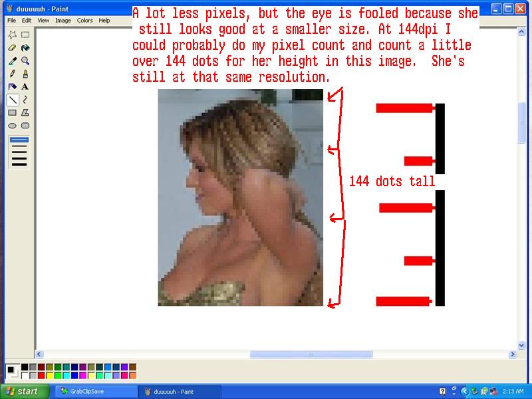This screenshot has height=399, width=532.
Task: Click the canvas vertical scrollbar up arrow
Action: tap(521, 32)
